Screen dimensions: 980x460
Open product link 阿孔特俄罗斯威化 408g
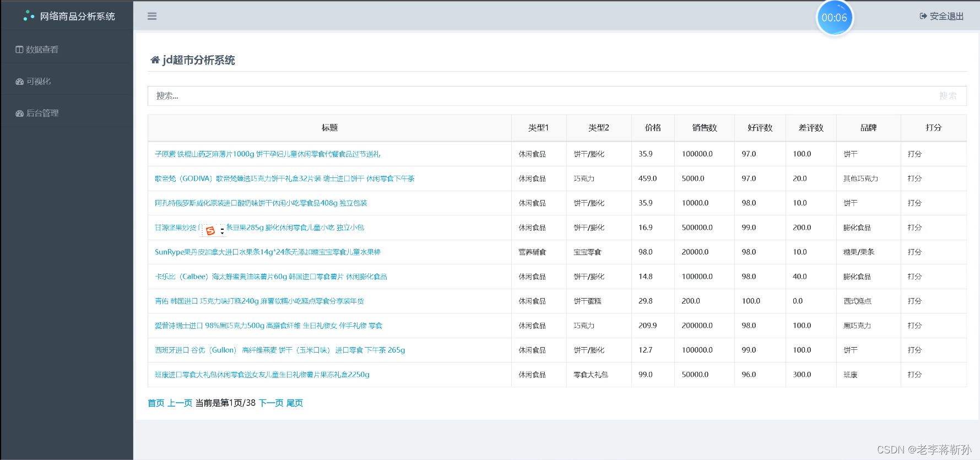click(261, 203)
